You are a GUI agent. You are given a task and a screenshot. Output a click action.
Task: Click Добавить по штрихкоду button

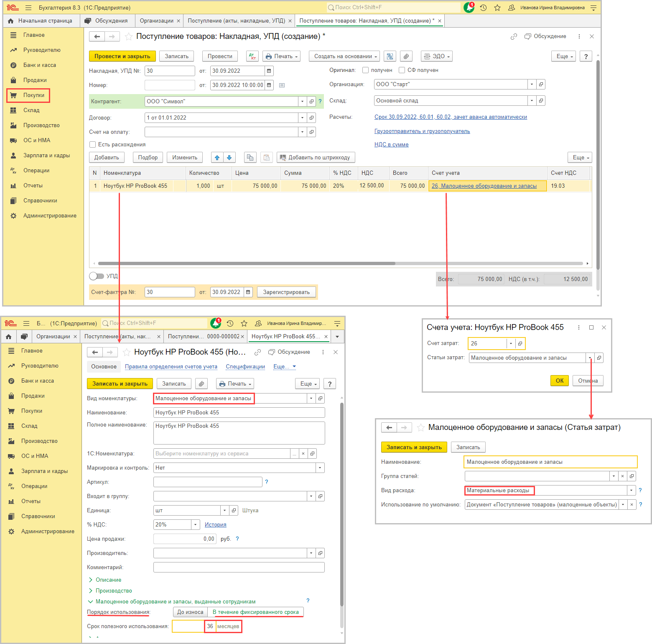(x=316, y=158)
